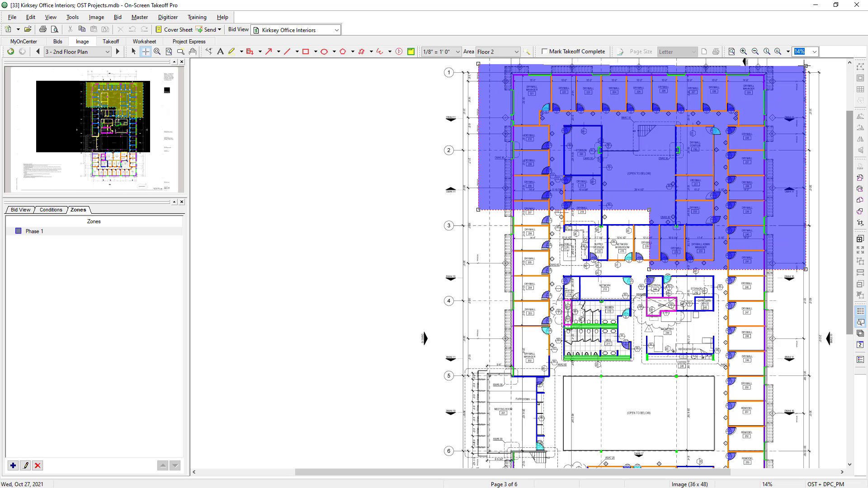Select the ellipse drawing tool
Viewport: 868px width, 488px height.
324,52
